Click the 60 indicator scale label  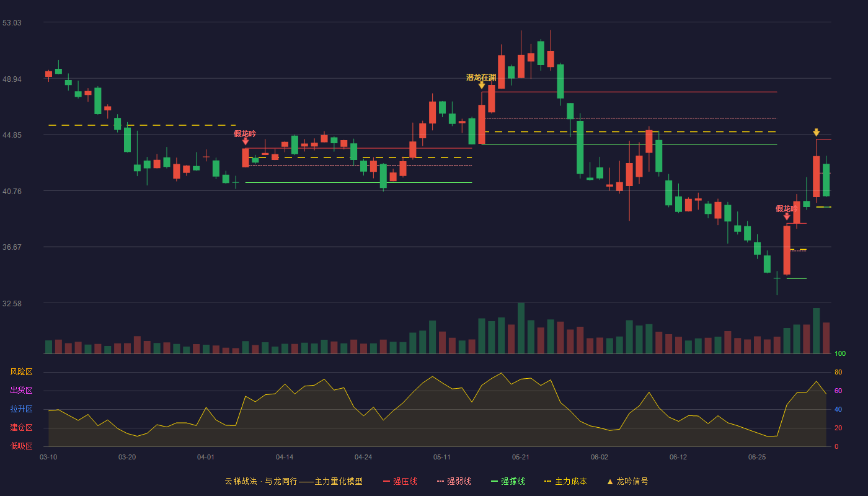(x=838, y=391)
